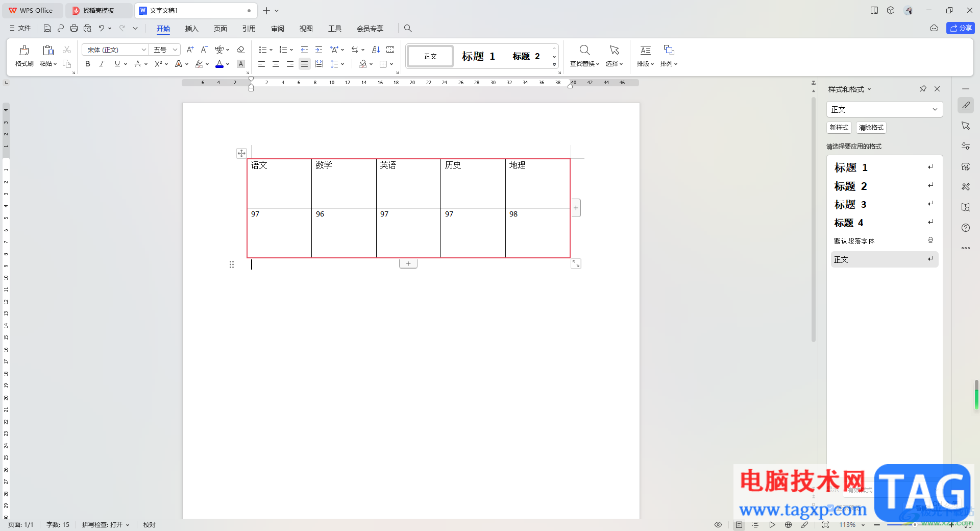Image resolution: width=980 pixels, height=531 pixels.
Task: Click the fit-page zoom icon in status bar
Action: point(826,525)
